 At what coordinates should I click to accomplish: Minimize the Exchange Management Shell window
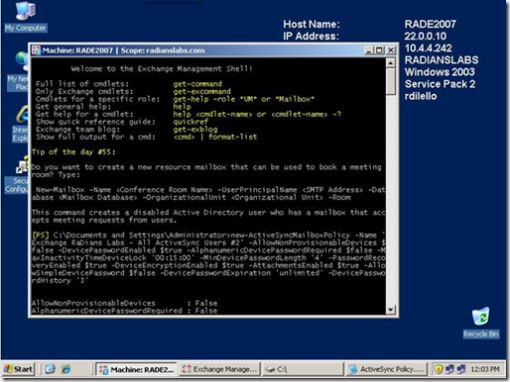(368, 50)
